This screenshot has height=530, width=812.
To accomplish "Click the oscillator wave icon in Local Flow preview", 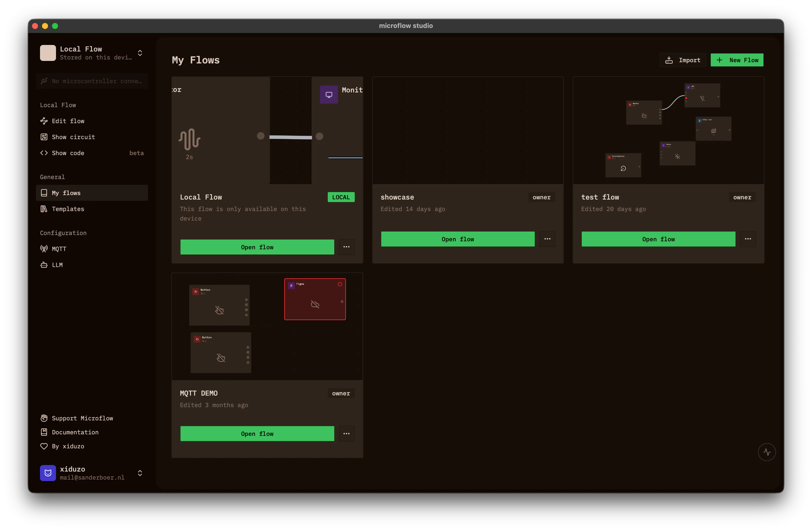I will pos(190,139).
